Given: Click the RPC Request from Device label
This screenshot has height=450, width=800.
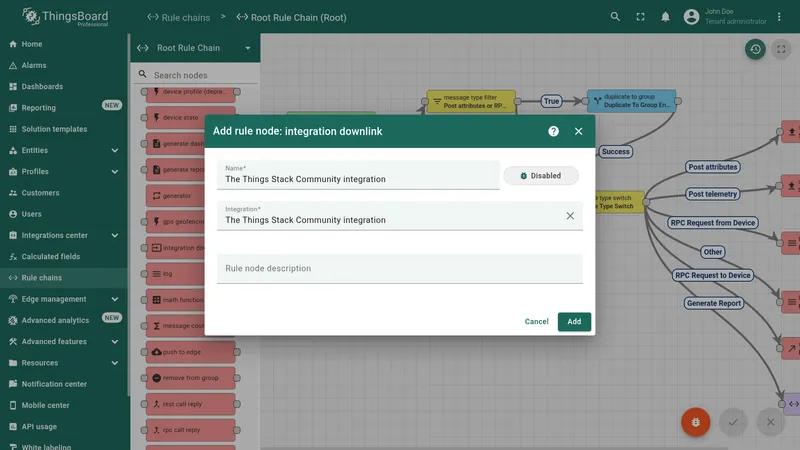Looking at the screenshot, I should (712, 223).
